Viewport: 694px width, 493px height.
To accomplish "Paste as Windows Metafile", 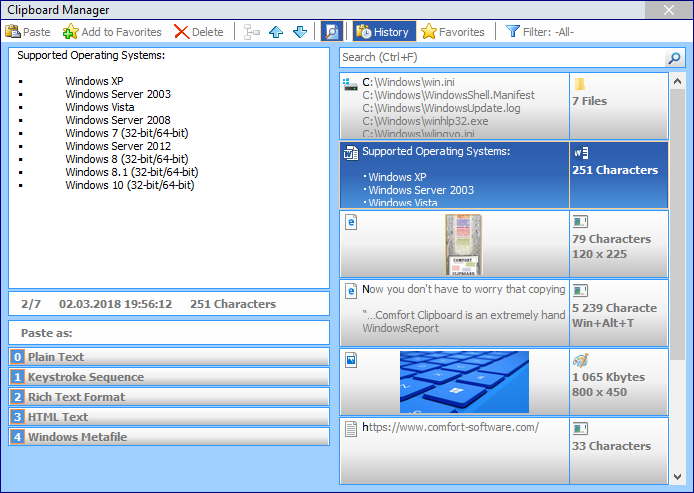I will pyautogui.click(x=169, y=436).
